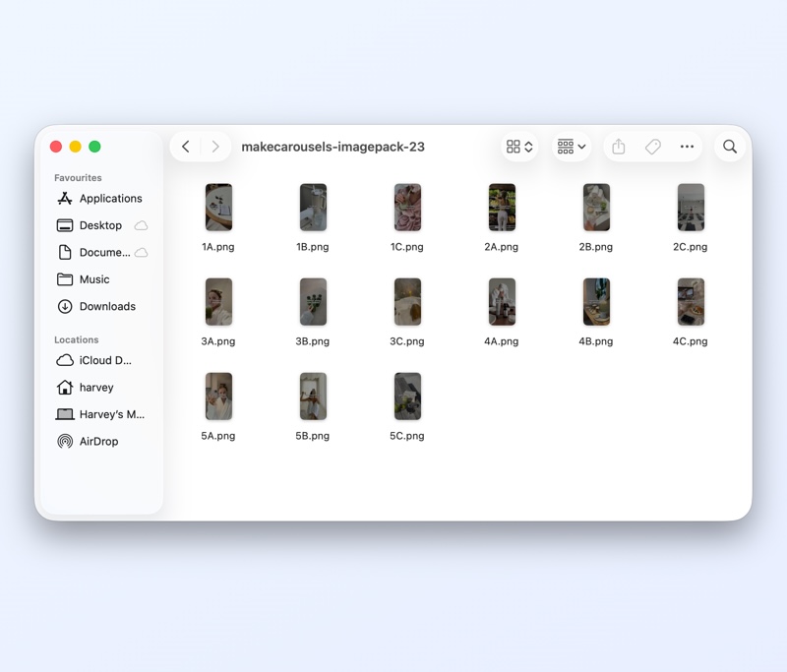Viewport: 787px width, 672px height.
Task: Click the back navigation arrow
Action: click(x=186, y=147)
